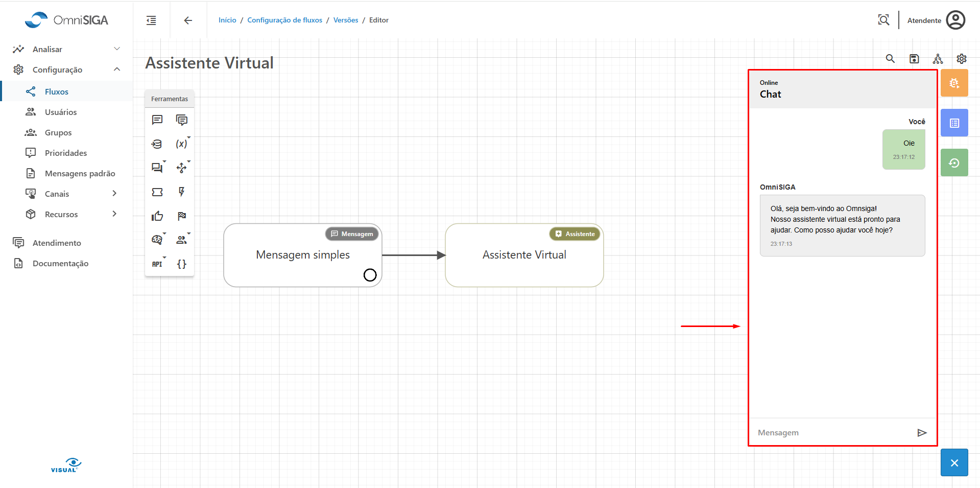Click the Atendente user avatar icon
Screen dimensions: 980x488
tap(955, 20)
